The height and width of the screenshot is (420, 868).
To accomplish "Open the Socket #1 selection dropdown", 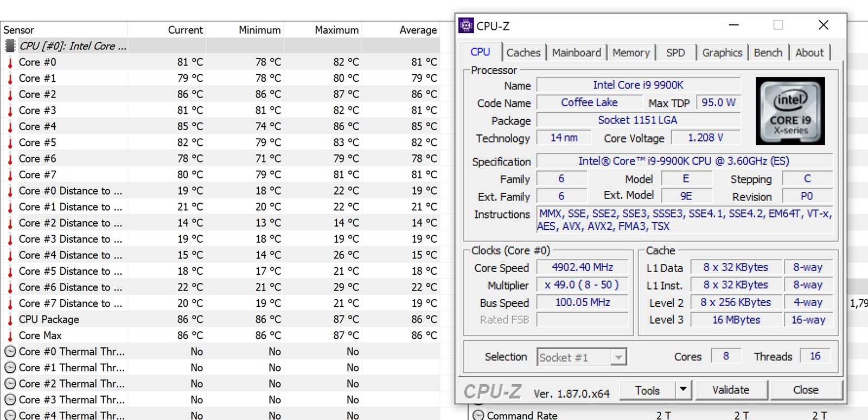I will 582,357.
